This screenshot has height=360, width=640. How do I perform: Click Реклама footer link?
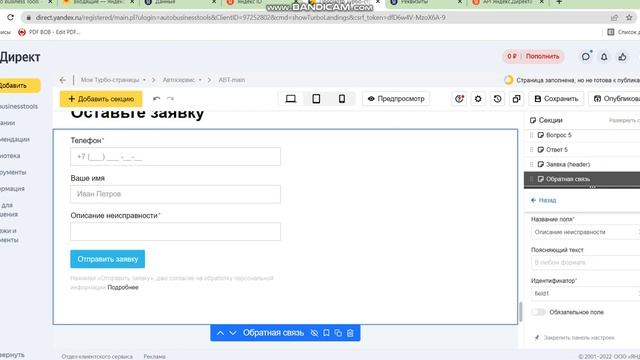coord(154,357)
